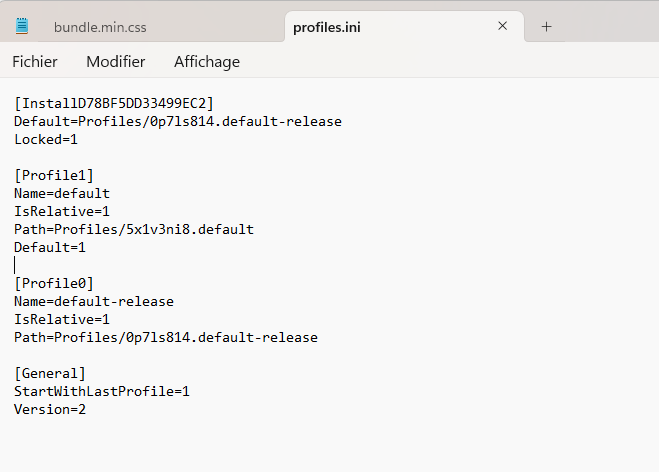Switch to the bundle.min.css tab
Screen dimensions: 659x472
click(100, 27)
